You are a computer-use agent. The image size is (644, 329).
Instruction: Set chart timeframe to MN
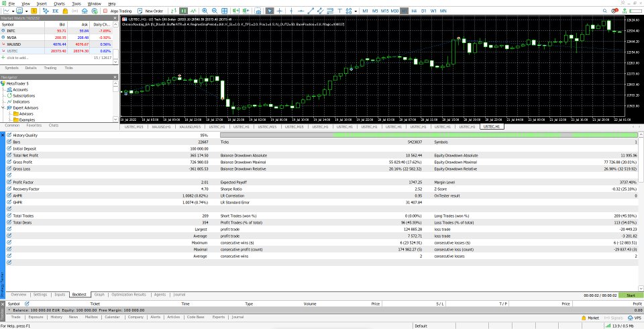(443, 11)
